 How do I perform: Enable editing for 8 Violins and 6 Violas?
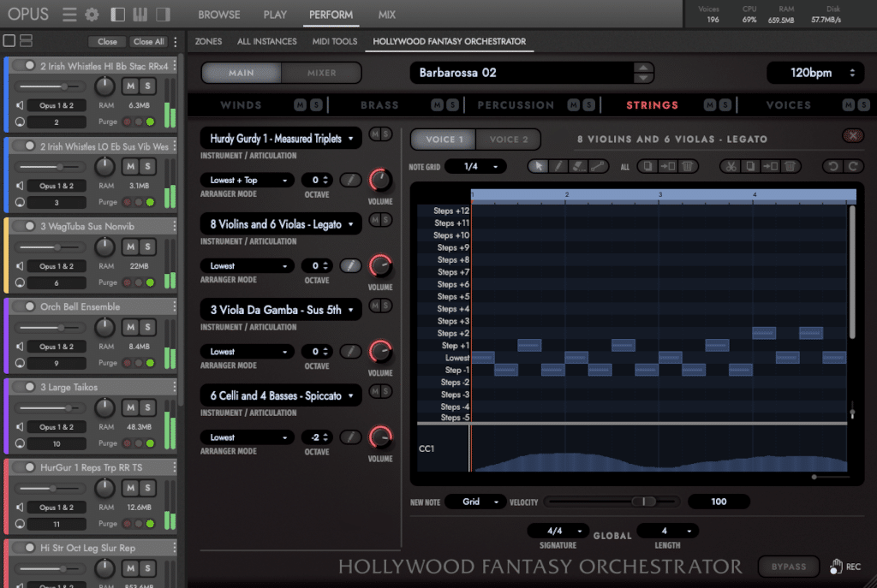[x=350, y=266]
